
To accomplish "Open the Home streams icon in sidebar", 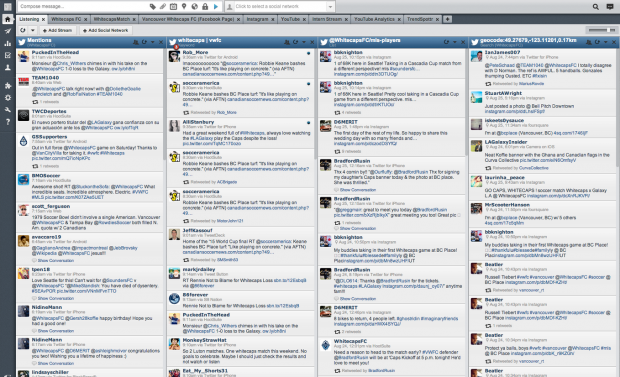I will tap(7, 19).
